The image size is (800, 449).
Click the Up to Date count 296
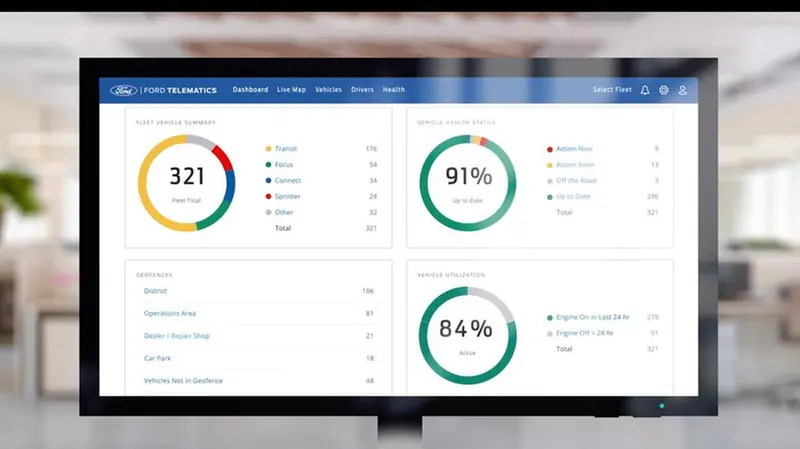pos(653,196)
